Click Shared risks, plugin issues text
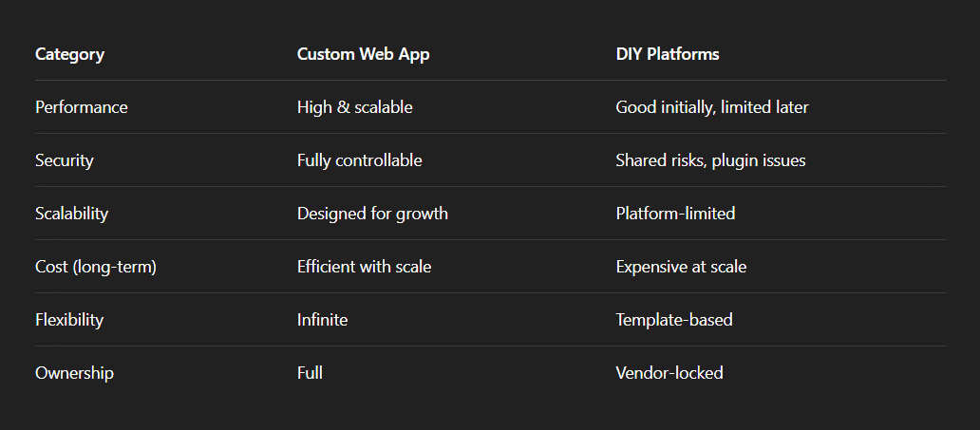The width and height of the screenshot is (980, 430). tap(710, 160)
